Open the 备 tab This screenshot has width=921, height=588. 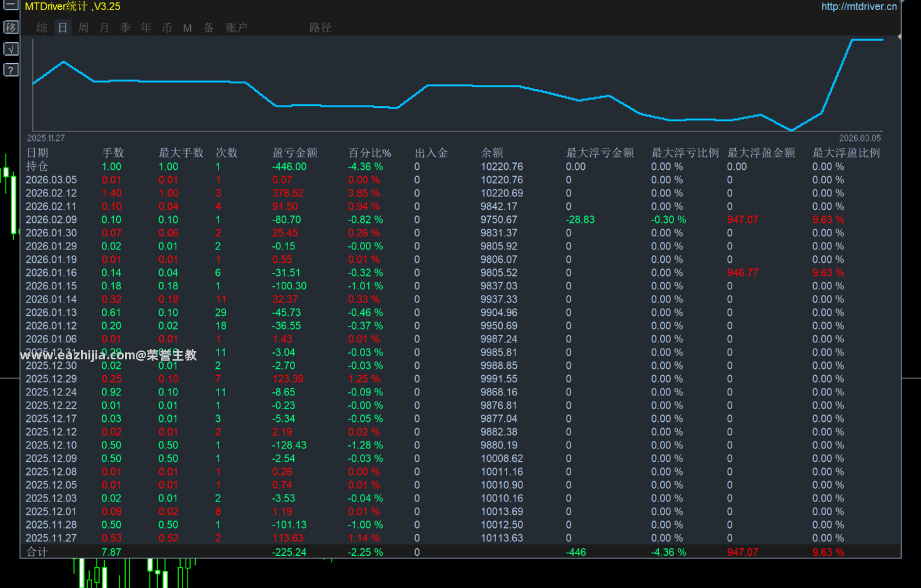(x=208, y=28)
